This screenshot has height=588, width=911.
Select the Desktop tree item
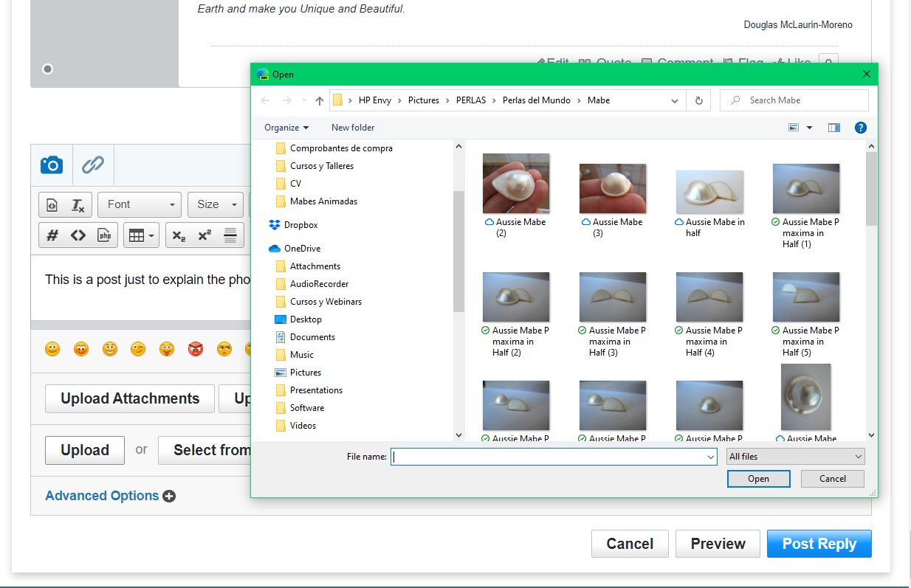pyautogui.click(x=306, y=319)
